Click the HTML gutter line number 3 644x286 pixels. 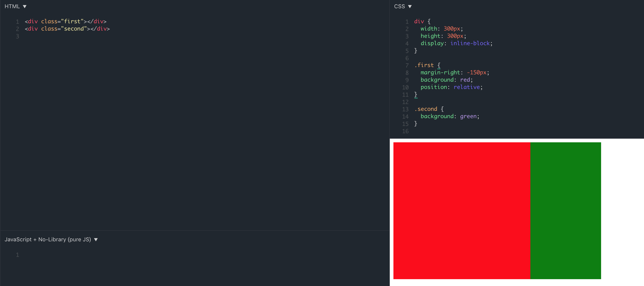click(18, 36)
